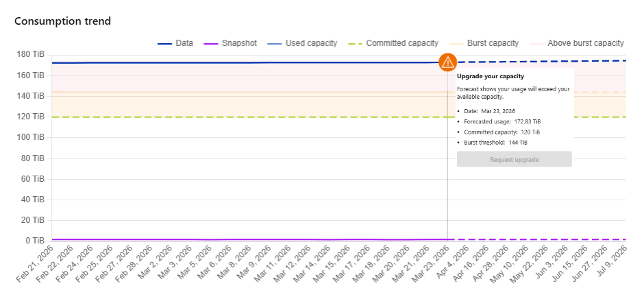
Task: Click the Upgrade your capacity tooltip title
Action: (490, 76)
